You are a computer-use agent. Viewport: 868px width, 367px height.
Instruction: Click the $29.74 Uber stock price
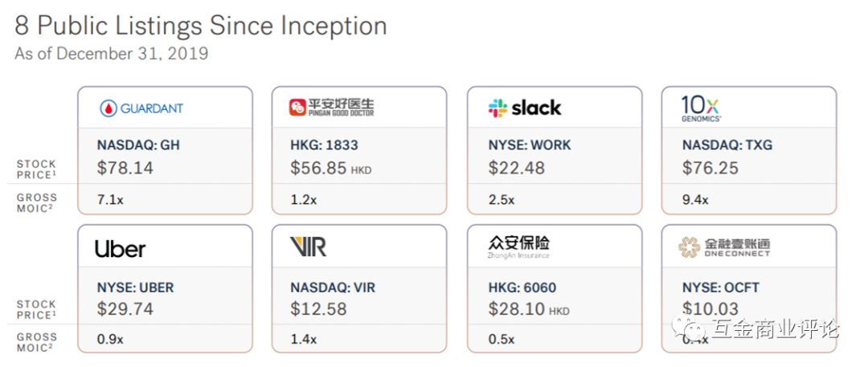point(125,309)
